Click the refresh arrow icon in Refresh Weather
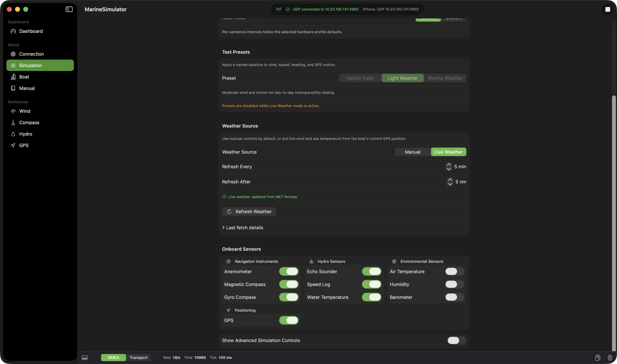 tap(229, 212)
